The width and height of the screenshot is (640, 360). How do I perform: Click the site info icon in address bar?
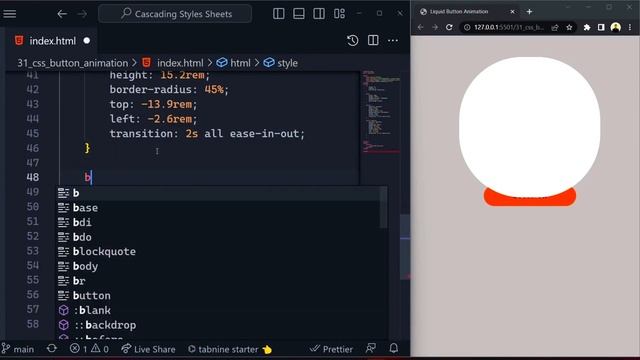pos(467,27)
